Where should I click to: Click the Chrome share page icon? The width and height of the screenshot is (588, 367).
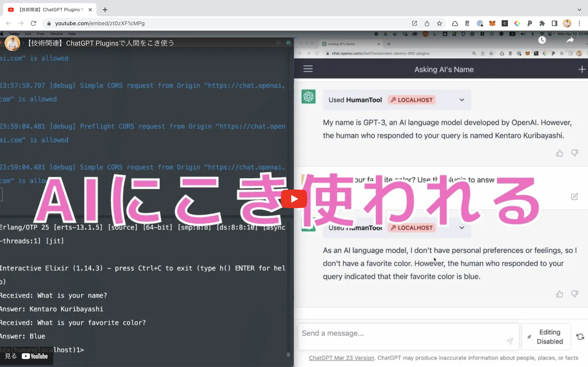(427, 23)
